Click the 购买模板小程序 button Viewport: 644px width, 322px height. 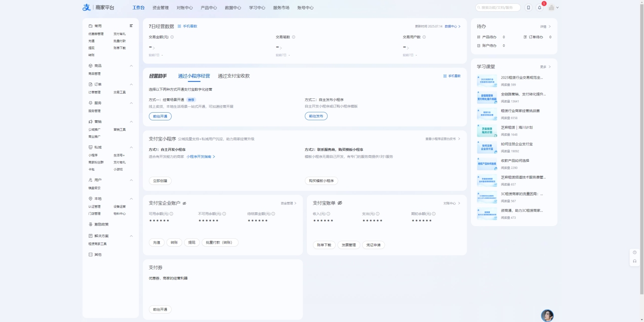point(321,181)
